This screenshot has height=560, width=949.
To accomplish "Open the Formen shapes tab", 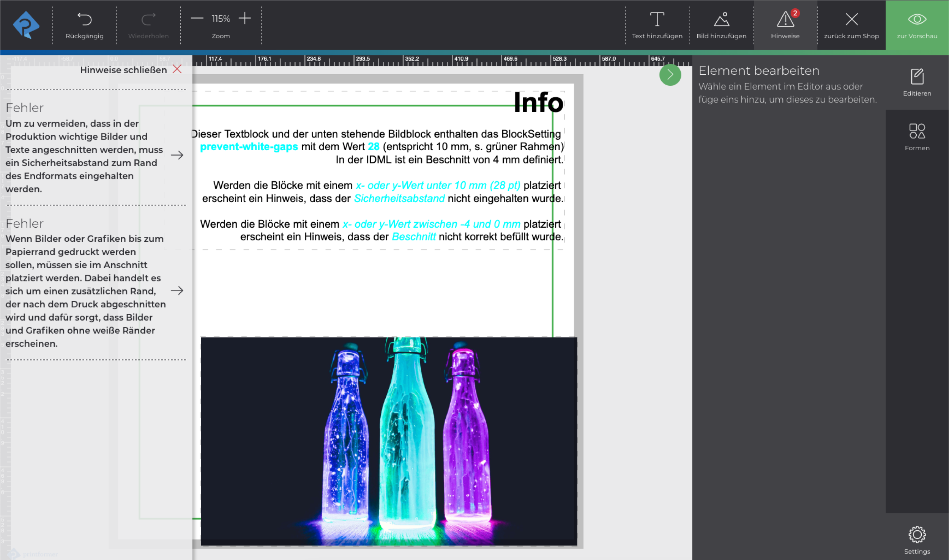I will coord(917,137).
